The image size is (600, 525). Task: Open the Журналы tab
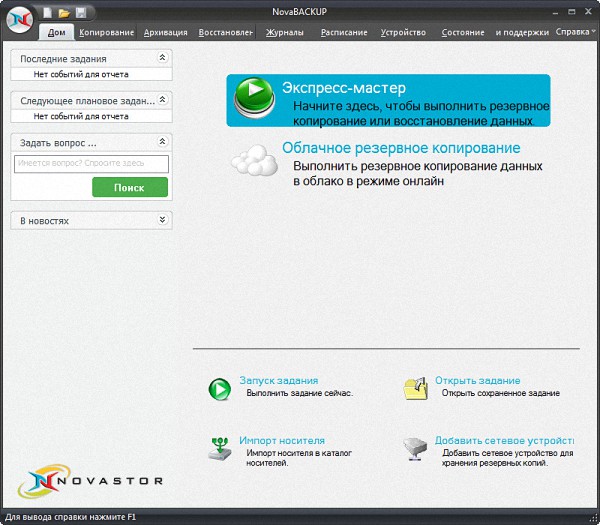tap(285, 33)
